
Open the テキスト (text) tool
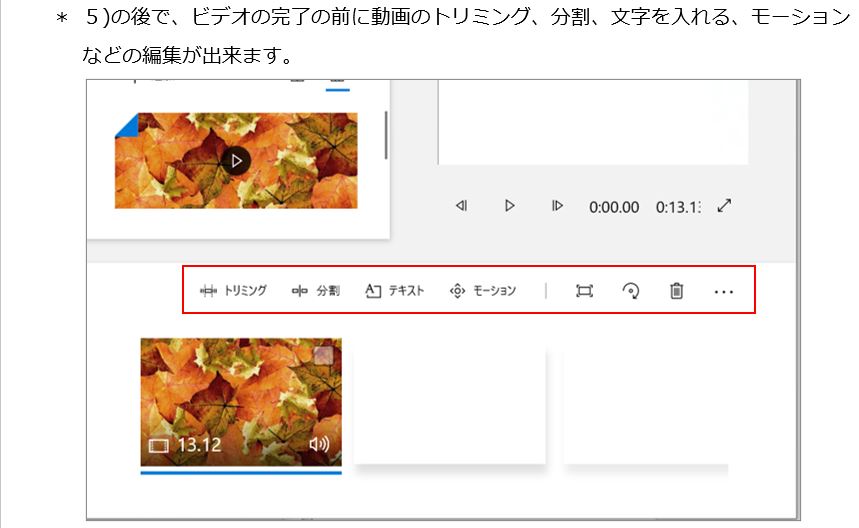coord(395,290)
